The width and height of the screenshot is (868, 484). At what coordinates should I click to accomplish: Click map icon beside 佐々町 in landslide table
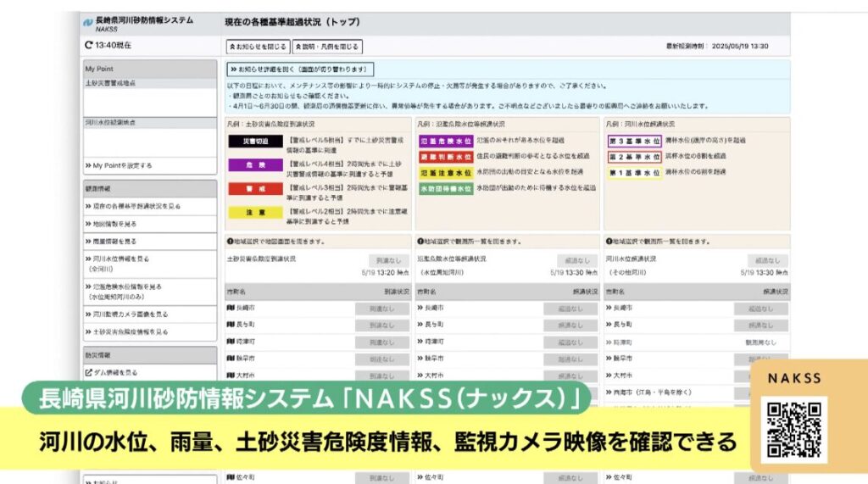point(231,477)
